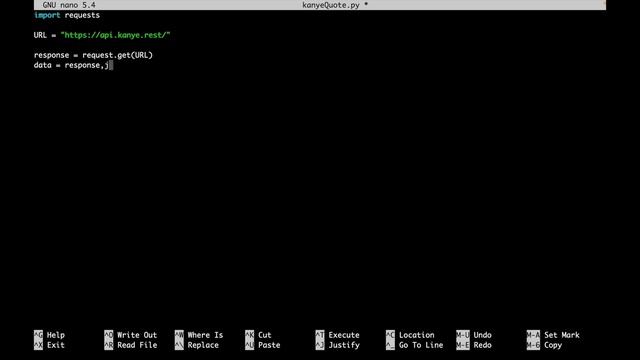Click the response variable at line start

point(51,55)
